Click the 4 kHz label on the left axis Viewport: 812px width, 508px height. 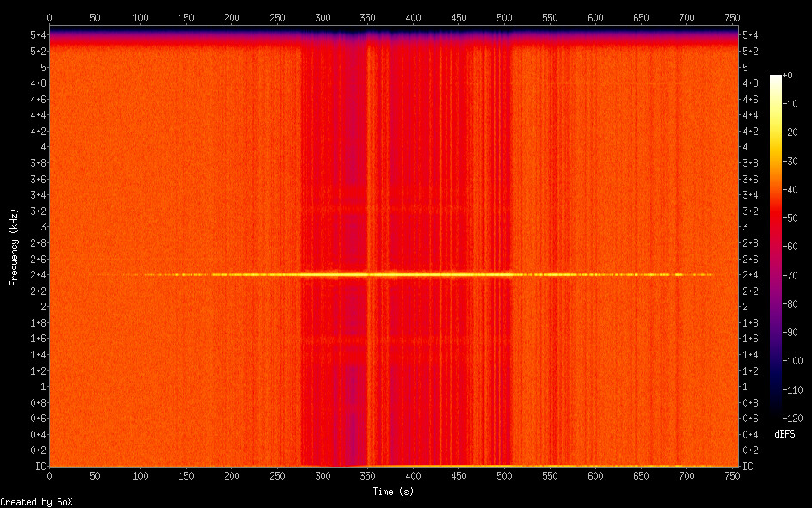coord(40,147)
